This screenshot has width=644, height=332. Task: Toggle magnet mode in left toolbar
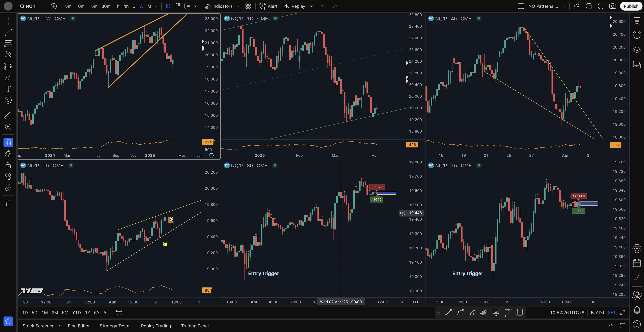click(x=8, y=142)
